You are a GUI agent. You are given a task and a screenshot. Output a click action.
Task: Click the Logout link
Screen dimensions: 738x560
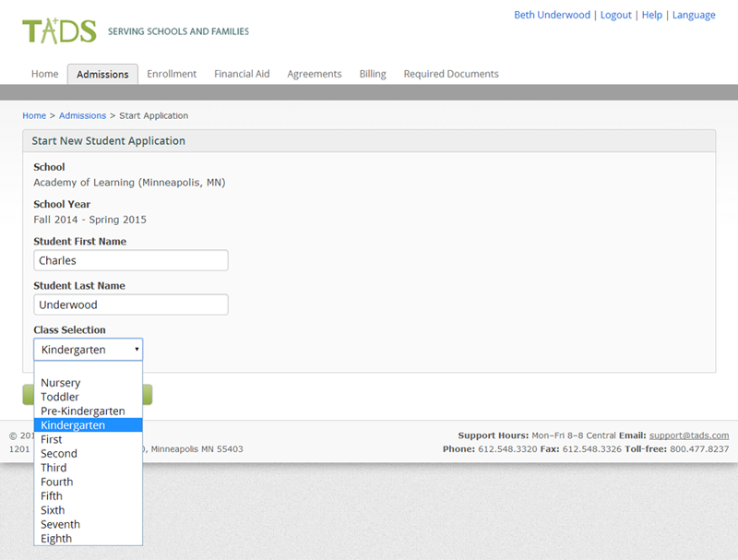(x=615, y=15)
